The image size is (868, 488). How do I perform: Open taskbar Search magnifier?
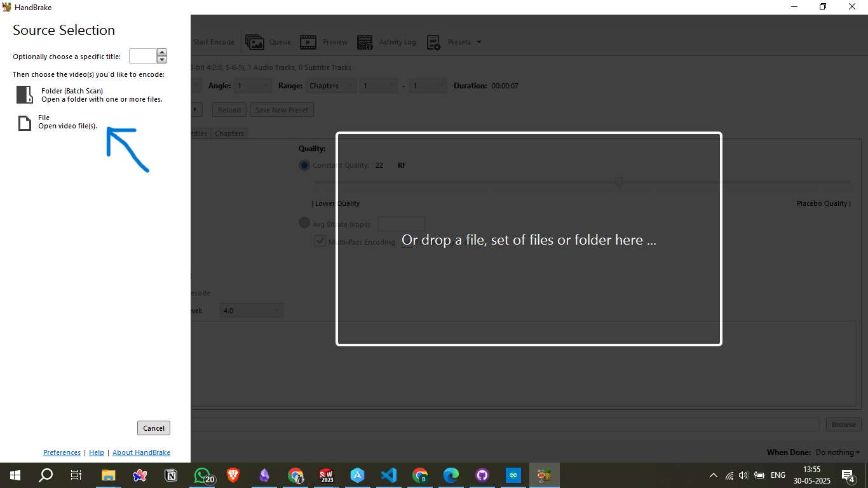[46, 475]
